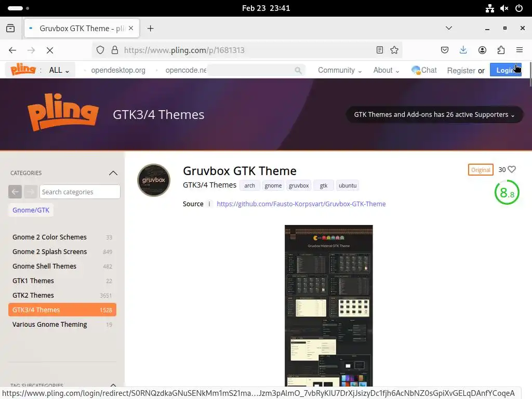Image resolution: width=532 pixels, height=399 pixels.
Task: Open the power menu icon in top bar
Action: point(519,8)
